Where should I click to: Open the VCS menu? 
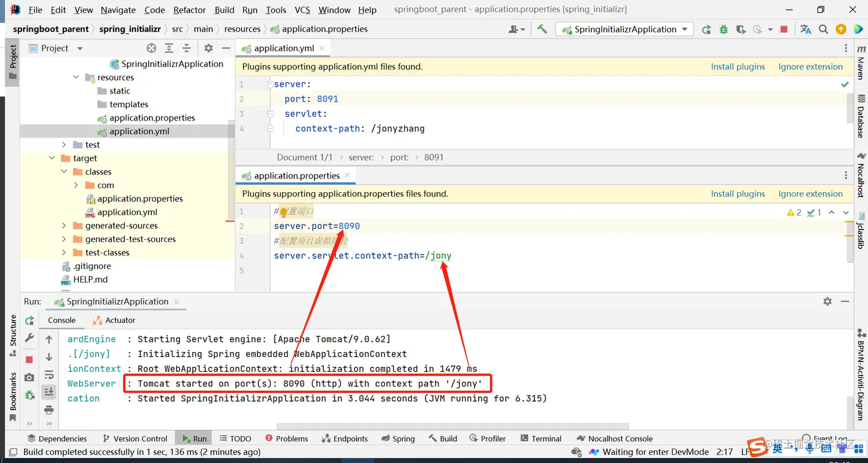[302, 10]
